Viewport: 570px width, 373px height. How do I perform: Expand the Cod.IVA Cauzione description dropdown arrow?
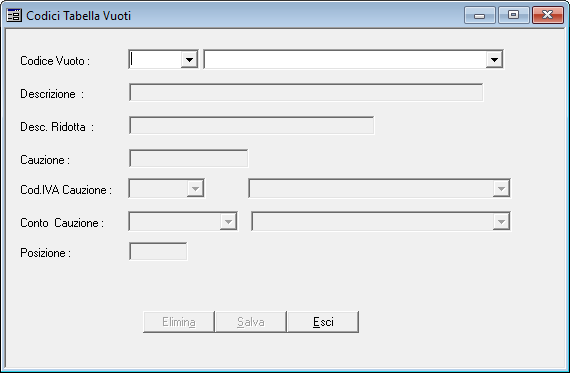pos(501,189)
